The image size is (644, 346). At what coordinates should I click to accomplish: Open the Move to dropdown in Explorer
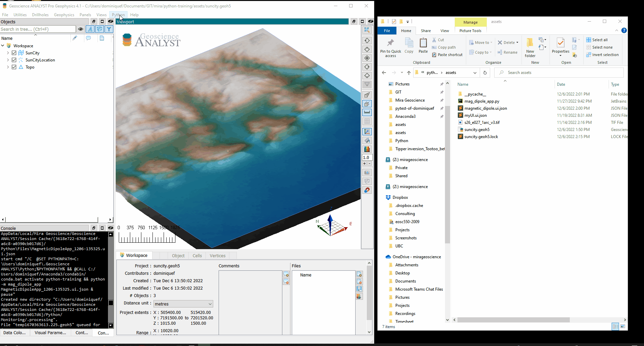[481, 43]
